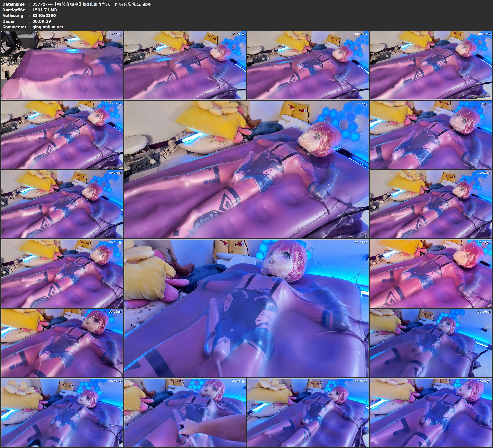This screenshot has height=448, width=493.
Task: Click the 00:05:59 thumbnail
Action: (x=431, y=274)
